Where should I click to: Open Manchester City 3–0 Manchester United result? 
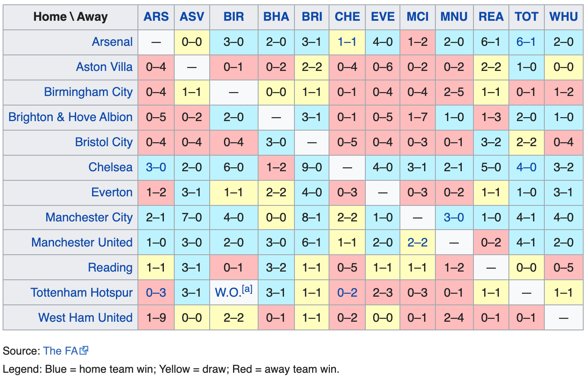tap(454, 218)
